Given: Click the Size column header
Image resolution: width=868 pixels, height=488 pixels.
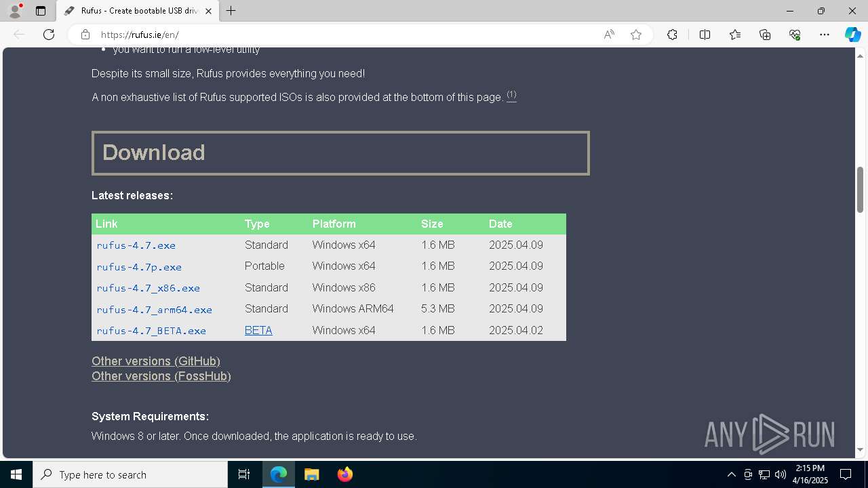Looking at the screenshot, I should [432, 224].
